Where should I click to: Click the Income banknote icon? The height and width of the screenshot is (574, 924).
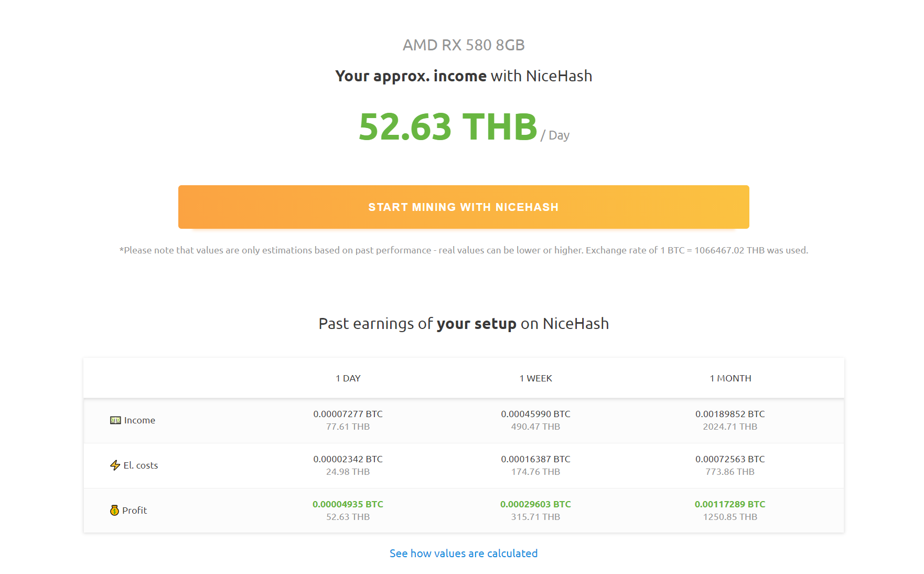pos(115,420)
